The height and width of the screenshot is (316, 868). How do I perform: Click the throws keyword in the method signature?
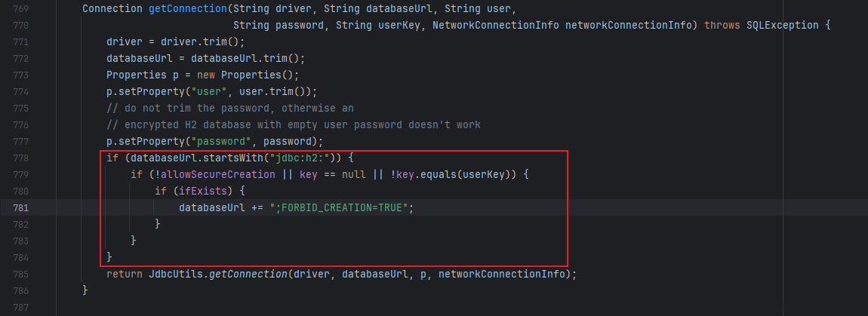coord(722,25)
